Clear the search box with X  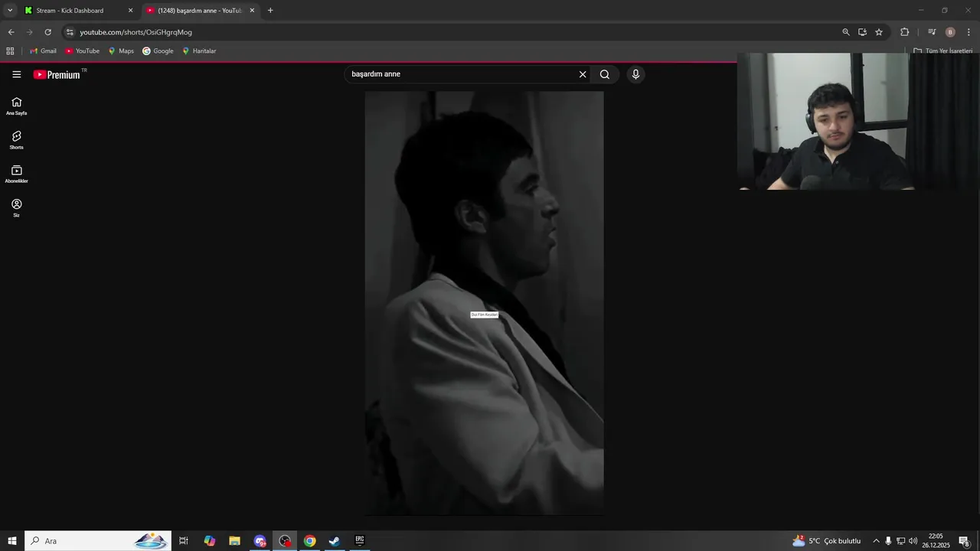coord(583,74)
